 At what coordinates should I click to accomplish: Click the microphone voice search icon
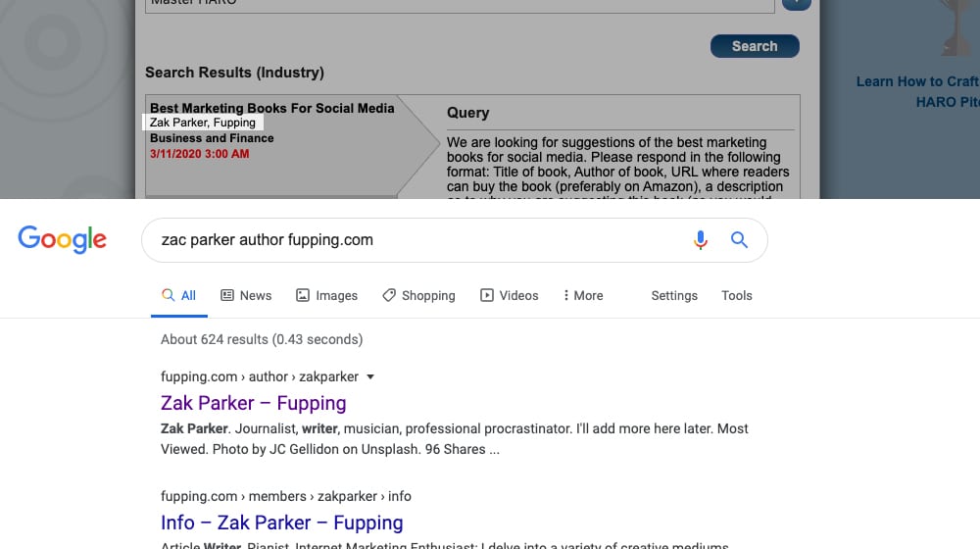pyautogui.click(x=701, y=239)
